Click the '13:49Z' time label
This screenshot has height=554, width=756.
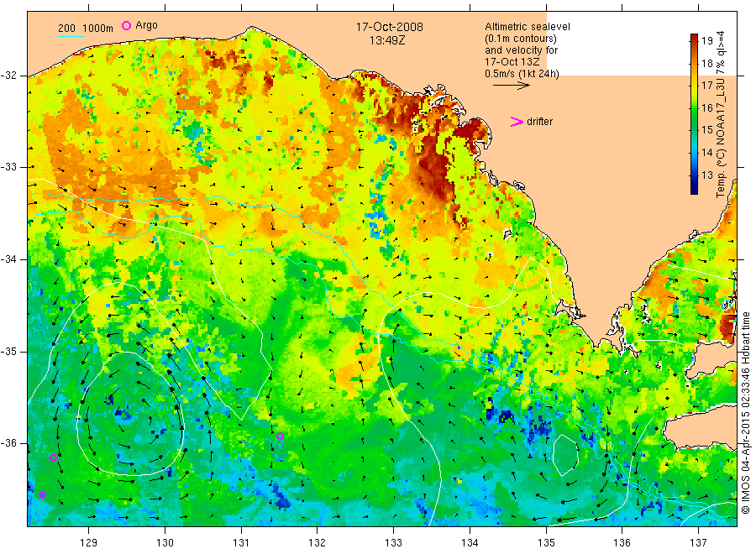[387, 40]
